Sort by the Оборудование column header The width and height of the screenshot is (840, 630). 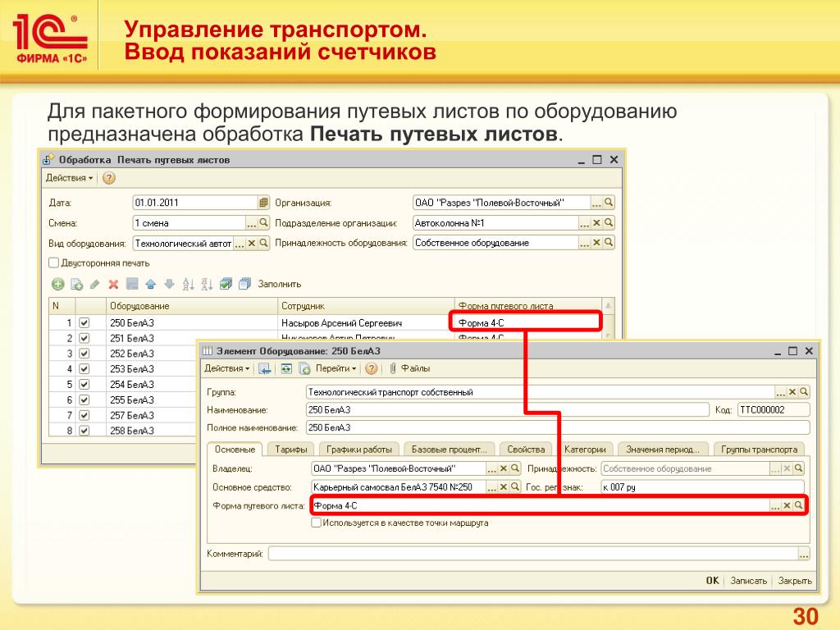click(x=191, y=306)
